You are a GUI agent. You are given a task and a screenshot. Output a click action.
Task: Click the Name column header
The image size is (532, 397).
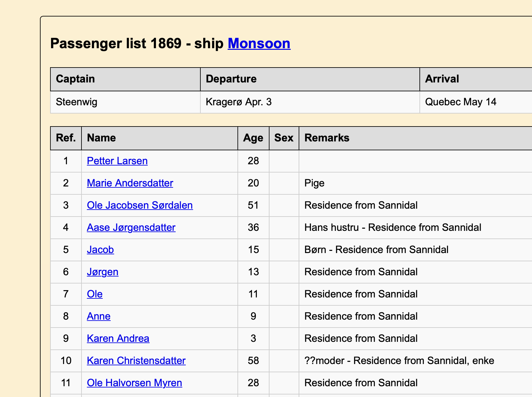[101, 138]
